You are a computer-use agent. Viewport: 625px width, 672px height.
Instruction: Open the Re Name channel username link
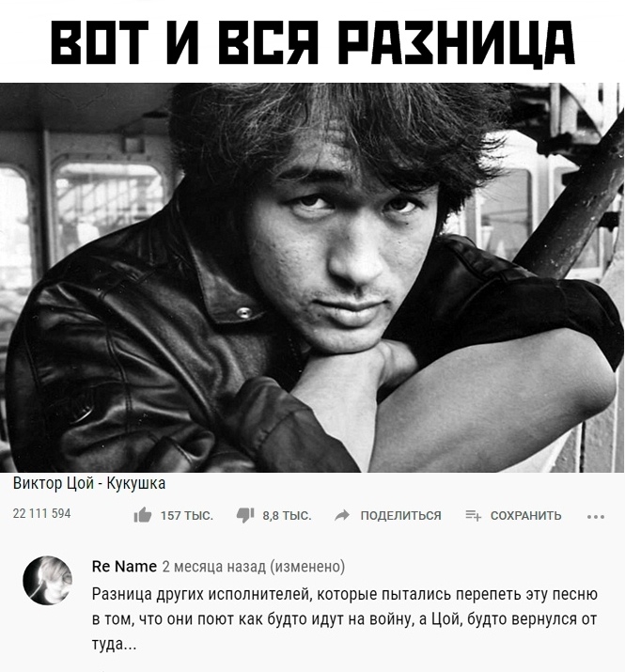pos(124,567)
